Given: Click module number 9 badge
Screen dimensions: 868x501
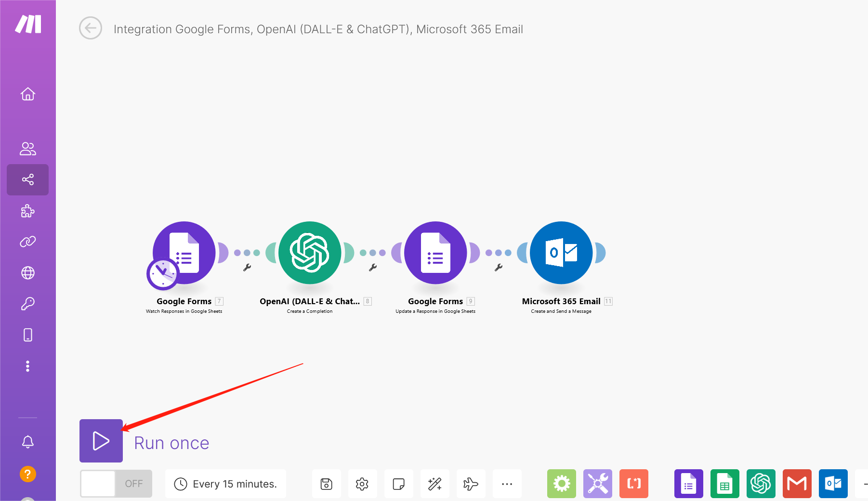Looking at the screenshot, I should [x=471, y=301].
